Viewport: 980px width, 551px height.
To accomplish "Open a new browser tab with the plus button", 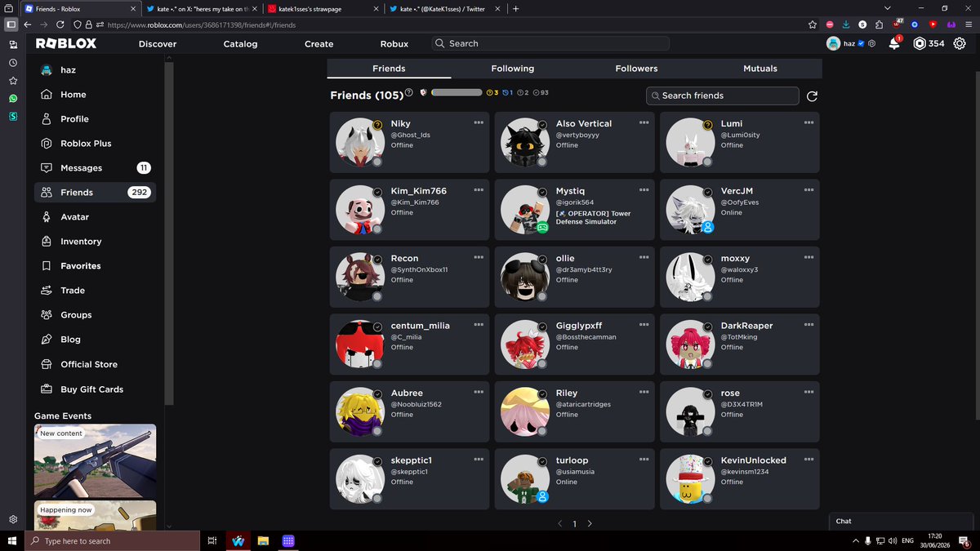I will [x=515, y=8].
